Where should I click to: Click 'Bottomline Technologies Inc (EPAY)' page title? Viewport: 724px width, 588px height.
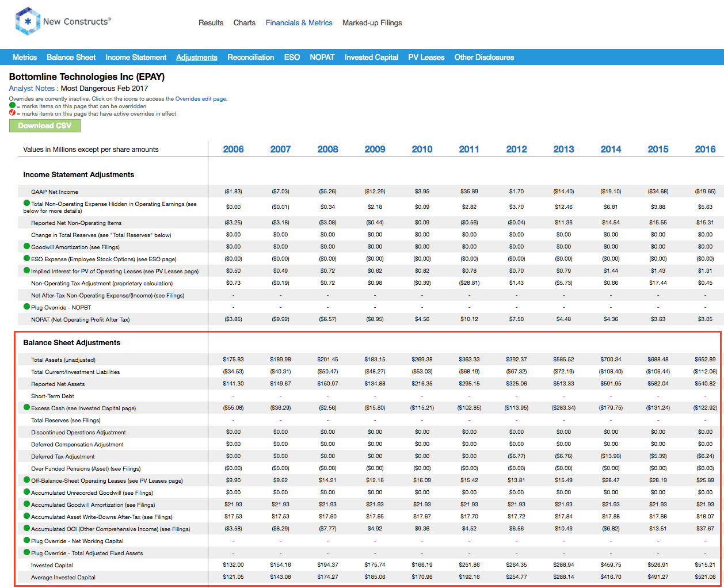(x=87, y=77)
